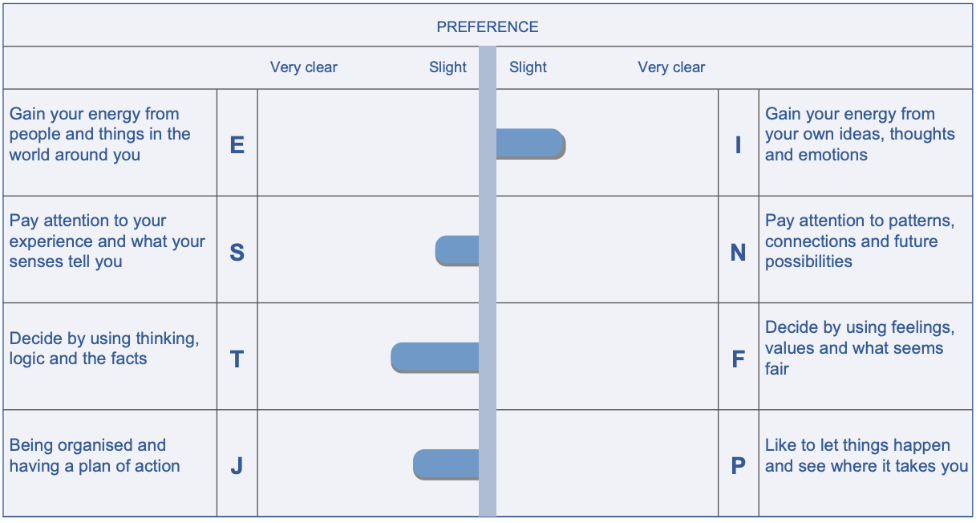
Task: Click 'Decide by using feelings' description
Action: point(859,348)
